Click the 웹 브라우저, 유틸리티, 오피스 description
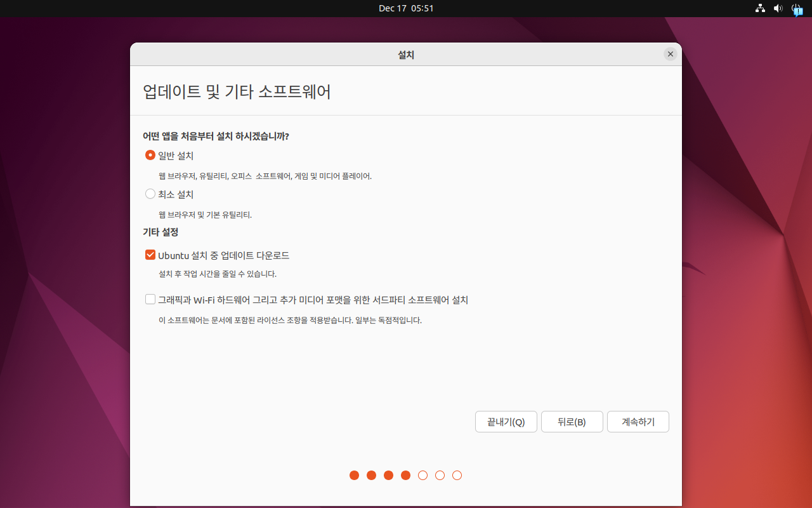 coord(265,177)
